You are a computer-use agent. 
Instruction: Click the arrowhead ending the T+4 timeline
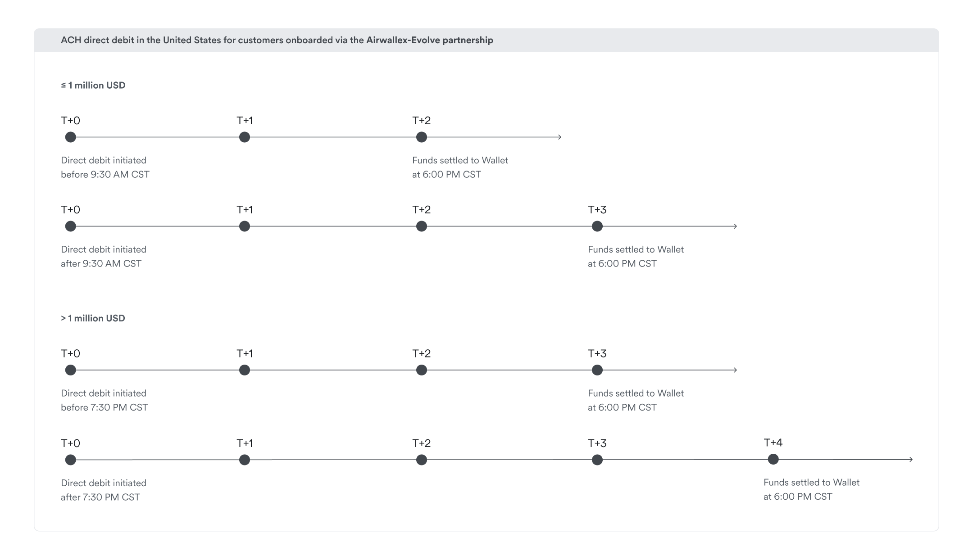pos(911,460)
